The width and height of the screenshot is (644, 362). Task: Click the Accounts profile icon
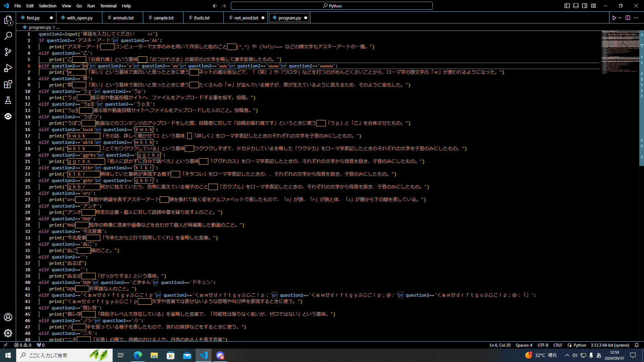tap(8, 317)
